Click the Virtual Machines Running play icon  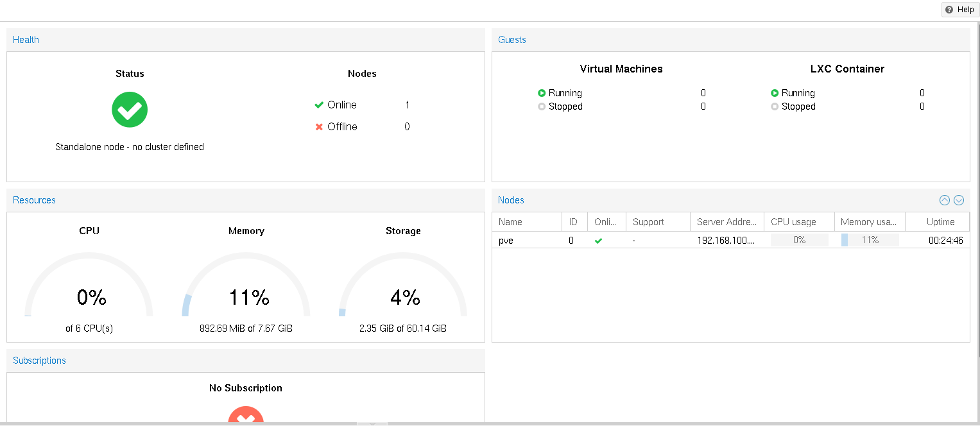pos(542,93)
